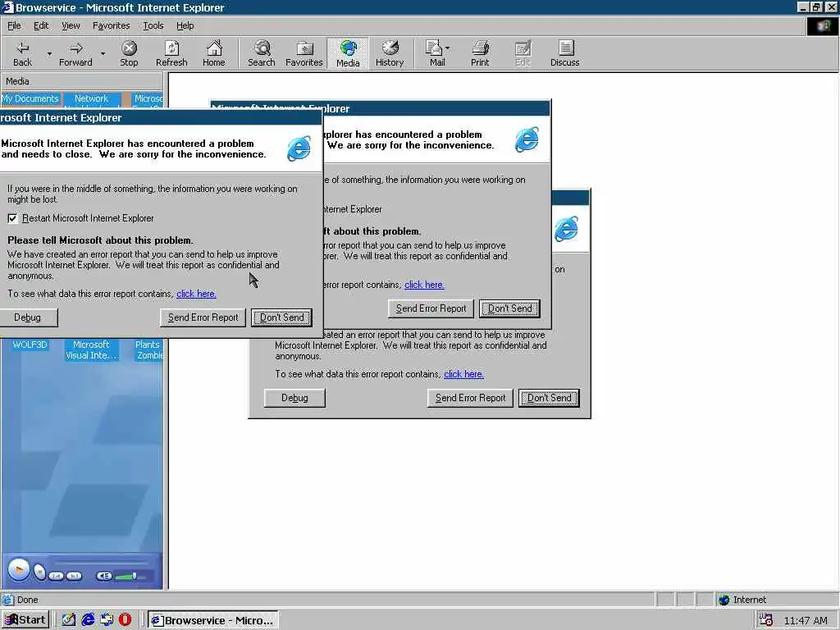Open the Mail dropdown arrow
The width and height of the screenshot is (840, 630).
tap(448, 48)
